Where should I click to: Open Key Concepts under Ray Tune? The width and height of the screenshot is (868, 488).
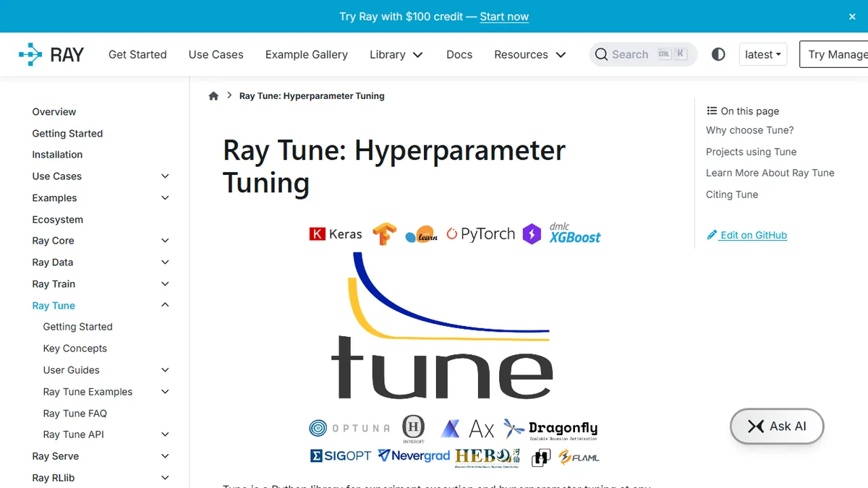75,348
